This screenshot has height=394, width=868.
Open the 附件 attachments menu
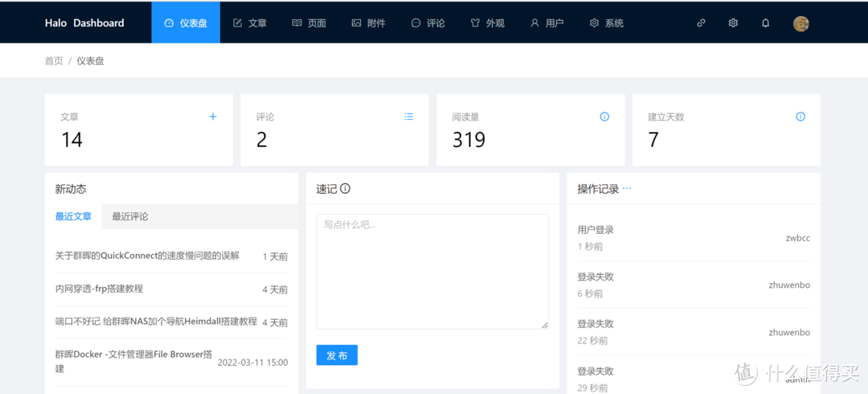tap(369, 23)
